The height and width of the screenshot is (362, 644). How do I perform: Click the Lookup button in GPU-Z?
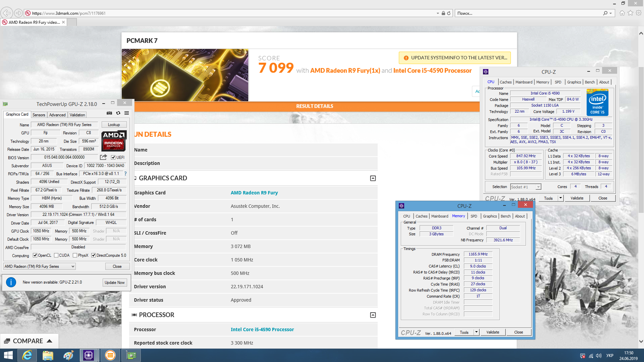[x=114, y=125]
